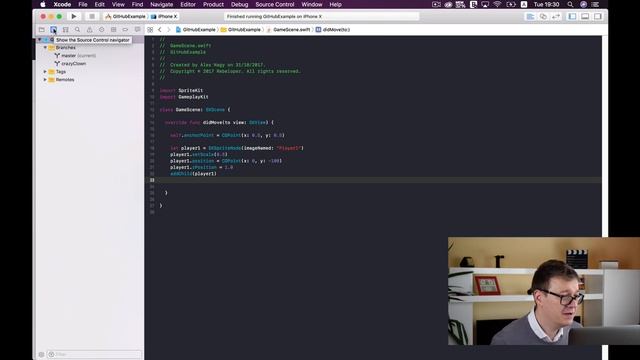Toggle the Navigator pane visibility

(572, 16)
